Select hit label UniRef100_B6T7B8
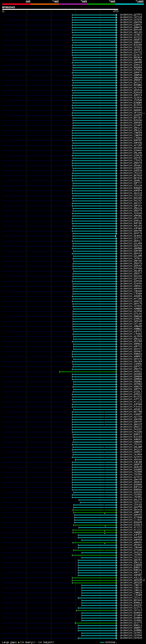Screen dimensions: 146x644 (131, 412)
